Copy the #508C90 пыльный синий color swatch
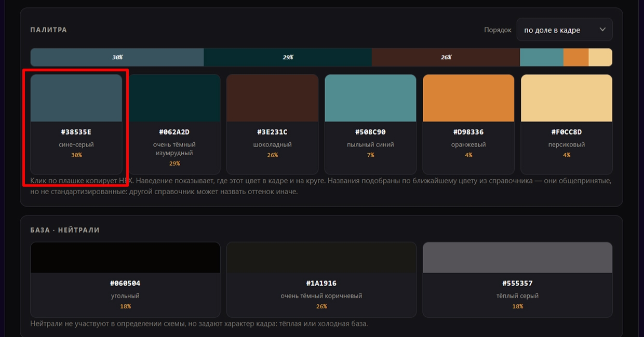Viewport: 644px width, 337px height. point(370,124)
